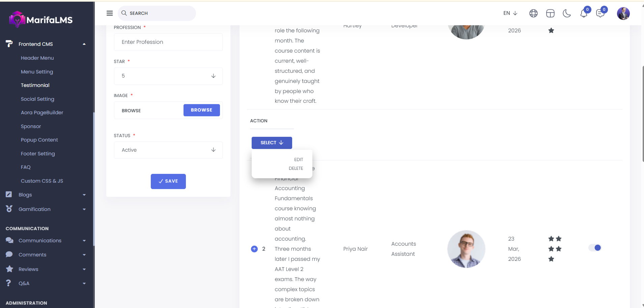This screenshot has width=644, height=308.
Task: Open the Status dropdown showing Active
Action: (168, 150)
